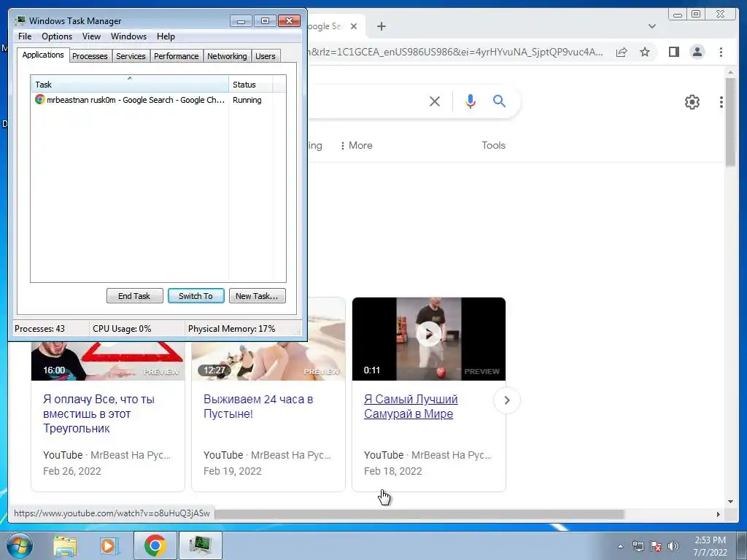The height and width of the screenshot is (560, 747).
Task: Click the Google search magnifier icon
Action: [x=499, y=101]
